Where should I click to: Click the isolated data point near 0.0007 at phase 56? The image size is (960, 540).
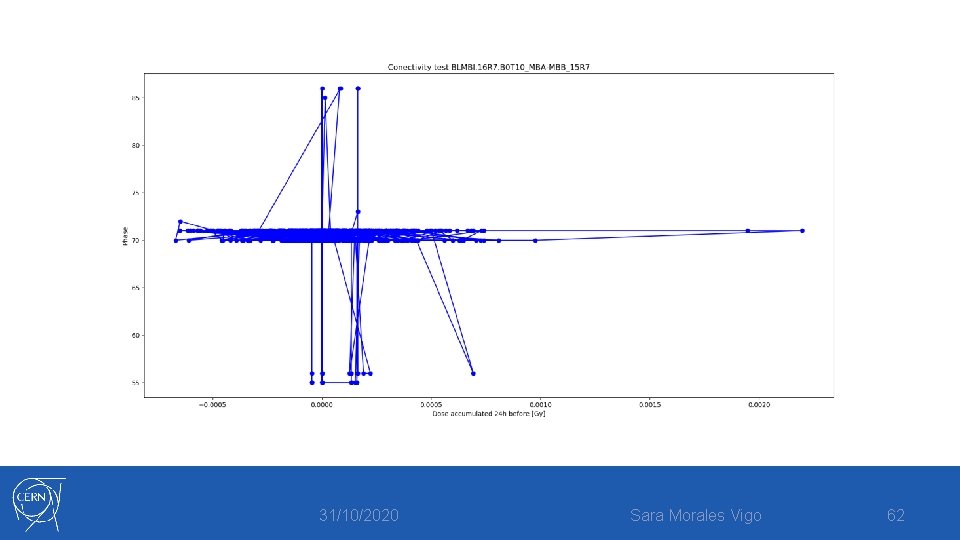coord(473,373)
